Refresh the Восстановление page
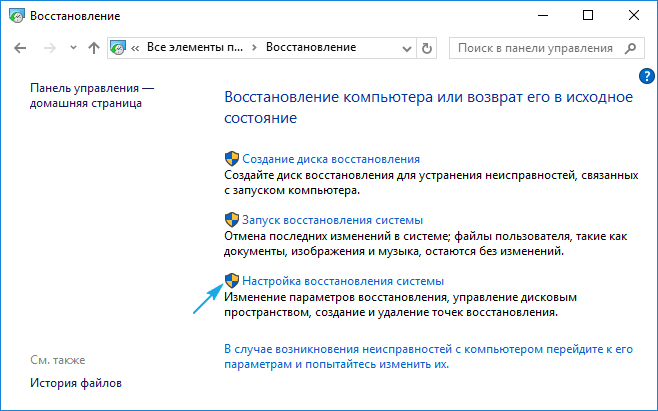This screenshot has width=658, height=411. tap(428, 48)
